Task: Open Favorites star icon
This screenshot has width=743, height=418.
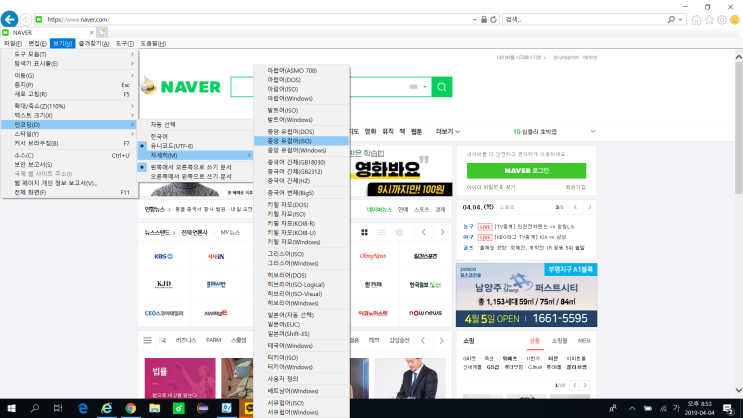Action: pyautogui.click(x=709, y=19)
